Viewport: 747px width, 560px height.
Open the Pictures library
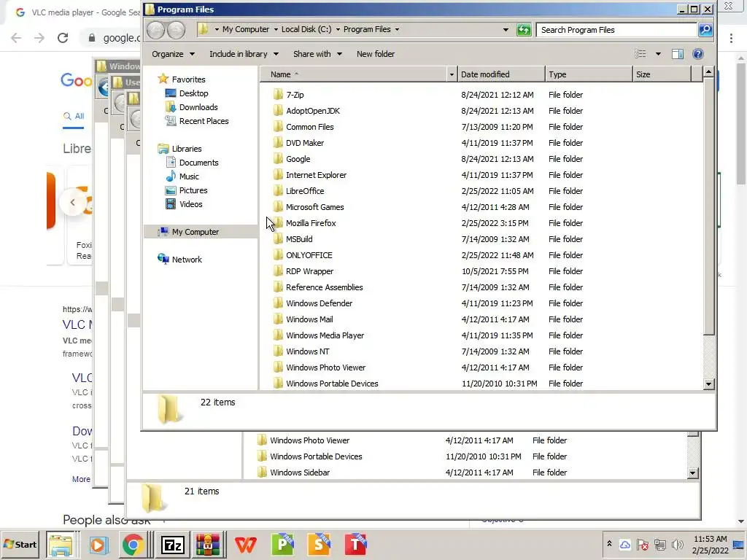coord(193,190)
